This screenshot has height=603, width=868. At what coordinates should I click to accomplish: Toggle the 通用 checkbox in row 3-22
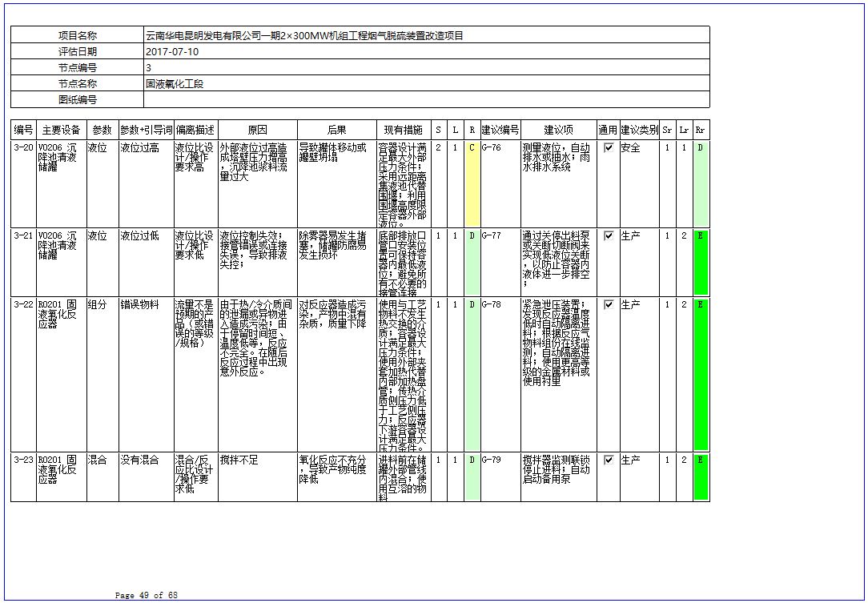(x=609, y=304)
